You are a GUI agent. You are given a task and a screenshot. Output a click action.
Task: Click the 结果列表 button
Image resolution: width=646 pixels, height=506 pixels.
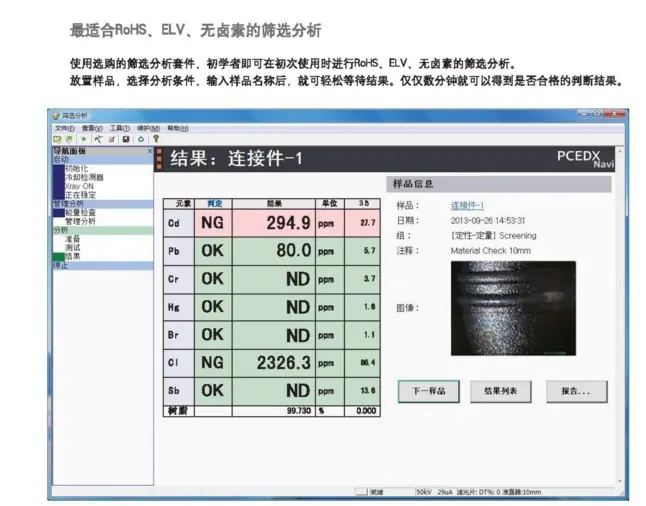pos(501,391)
